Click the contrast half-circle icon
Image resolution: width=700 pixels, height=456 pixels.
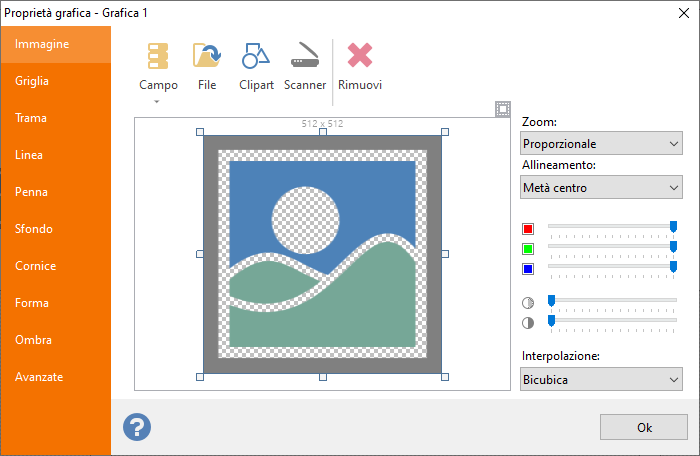[x=528, y=322]
